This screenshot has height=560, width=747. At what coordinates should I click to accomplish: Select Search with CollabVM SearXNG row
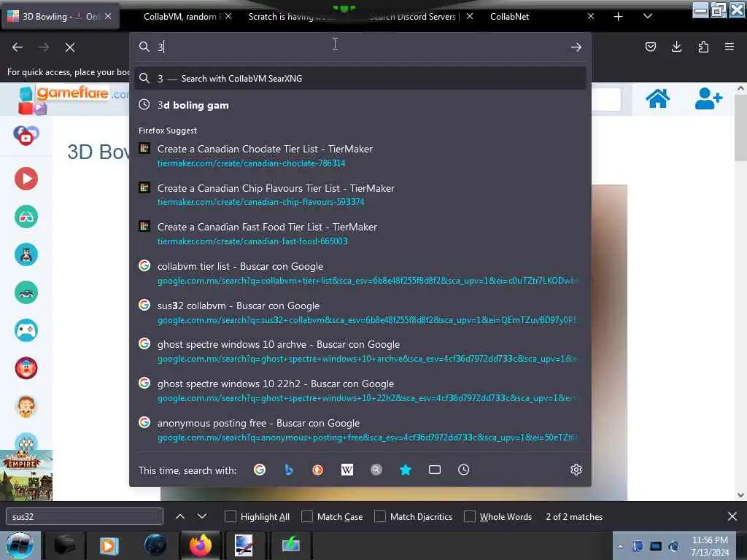click(360, 79)
